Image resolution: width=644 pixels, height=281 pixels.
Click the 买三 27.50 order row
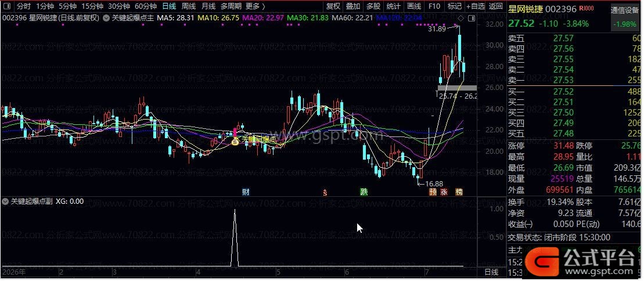click(574, 113)
